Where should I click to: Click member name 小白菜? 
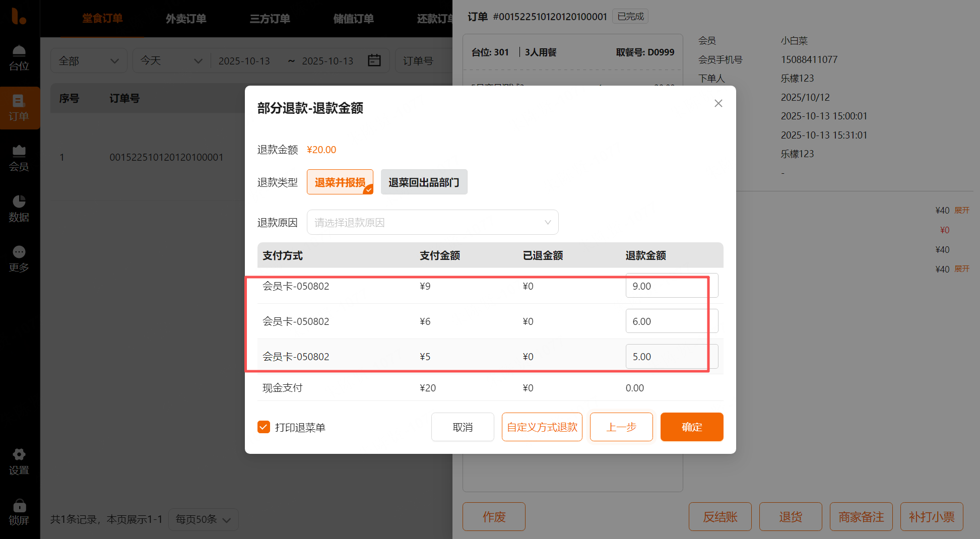click(794, 41)
